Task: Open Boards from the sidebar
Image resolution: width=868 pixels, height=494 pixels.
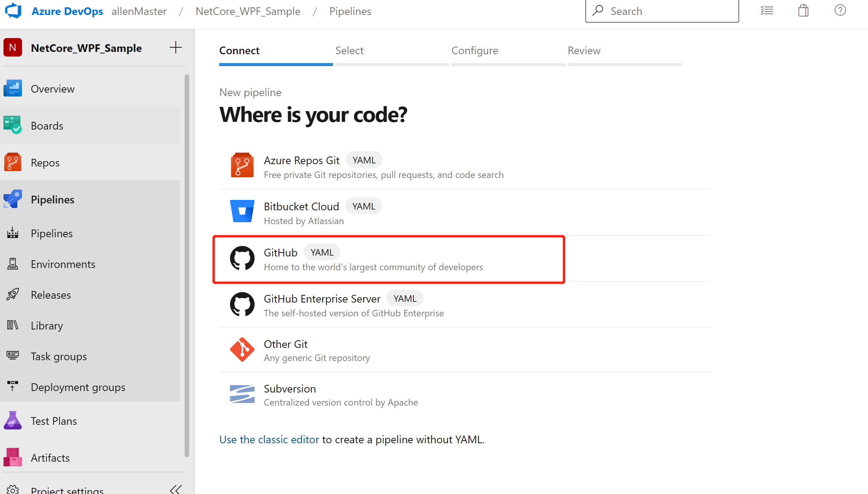Action: 47,125
